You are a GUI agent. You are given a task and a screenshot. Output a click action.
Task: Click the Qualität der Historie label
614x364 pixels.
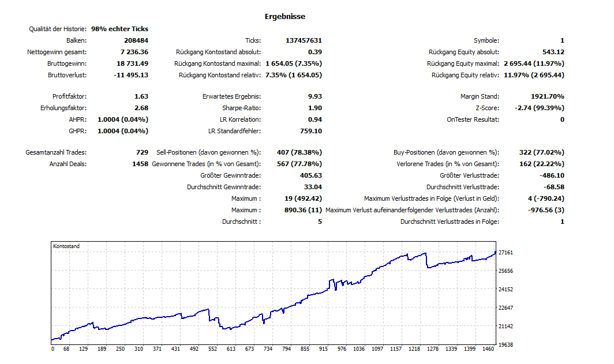tap(58, 29)
